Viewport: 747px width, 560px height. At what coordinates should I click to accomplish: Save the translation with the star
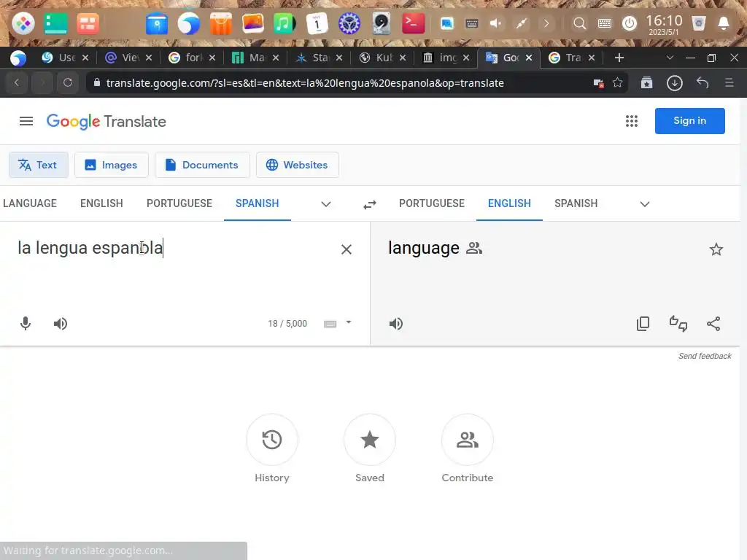[x=716, y=249]
